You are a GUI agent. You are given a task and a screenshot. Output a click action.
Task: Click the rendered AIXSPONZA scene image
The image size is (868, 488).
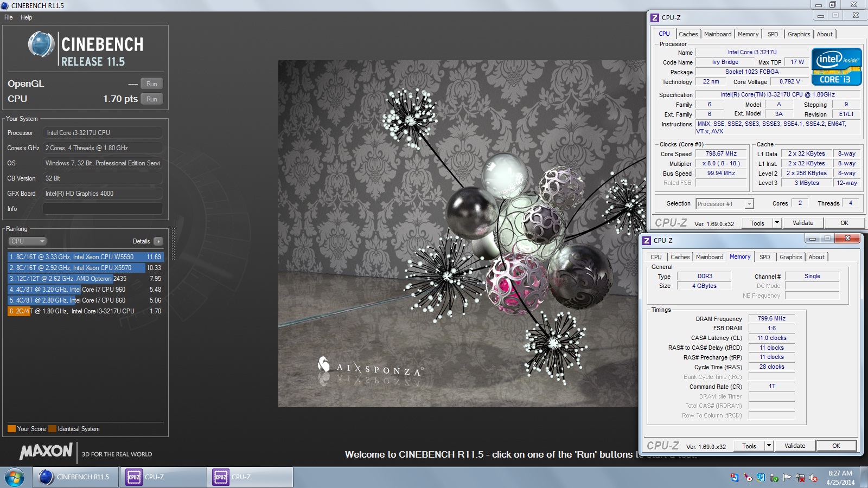(x=461, y=233)
